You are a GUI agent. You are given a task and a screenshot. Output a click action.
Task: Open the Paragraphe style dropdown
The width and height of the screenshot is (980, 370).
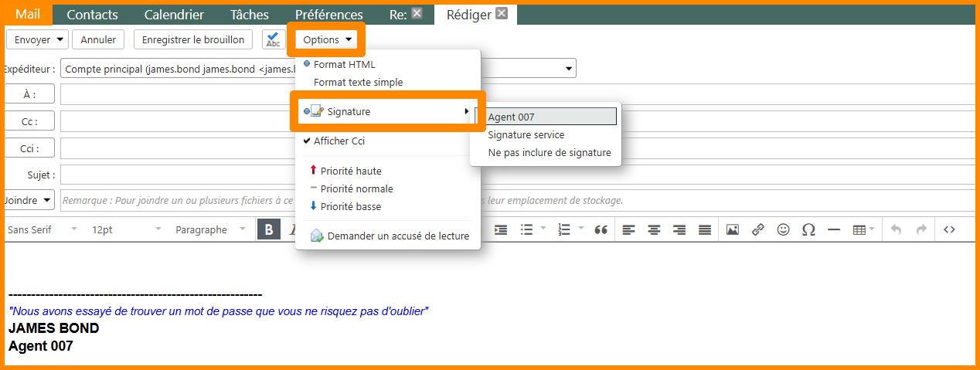(209, 229)
